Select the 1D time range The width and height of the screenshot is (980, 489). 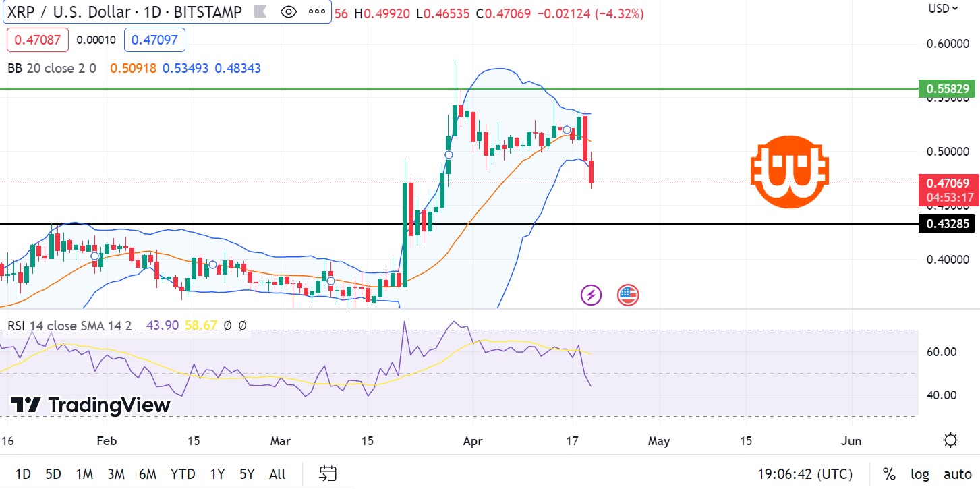[23, 474]
